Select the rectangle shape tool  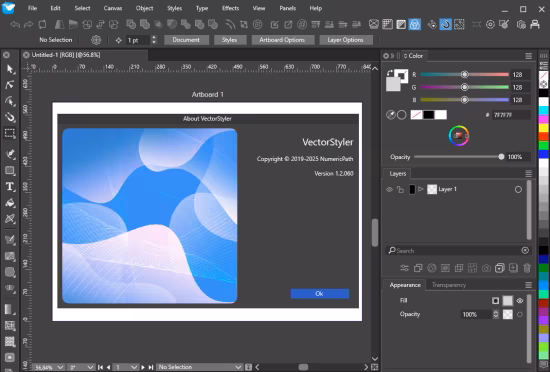(10, 170)
